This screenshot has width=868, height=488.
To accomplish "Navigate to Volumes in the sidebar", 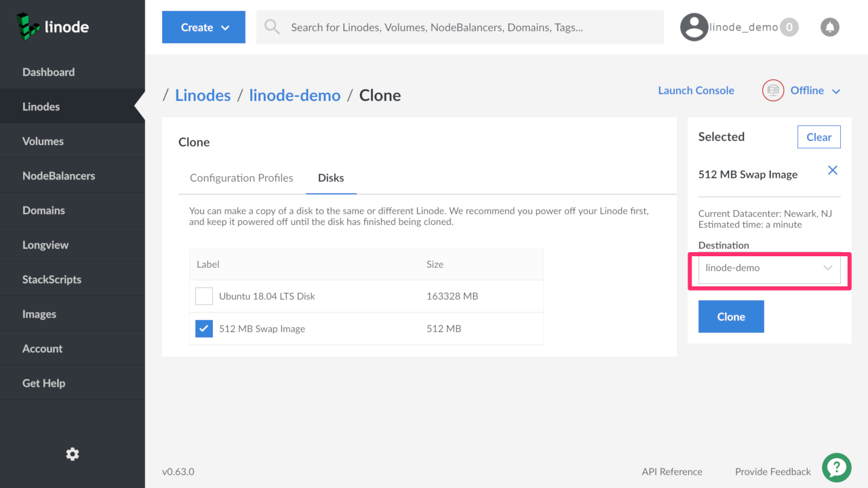I will coord(43,140).
